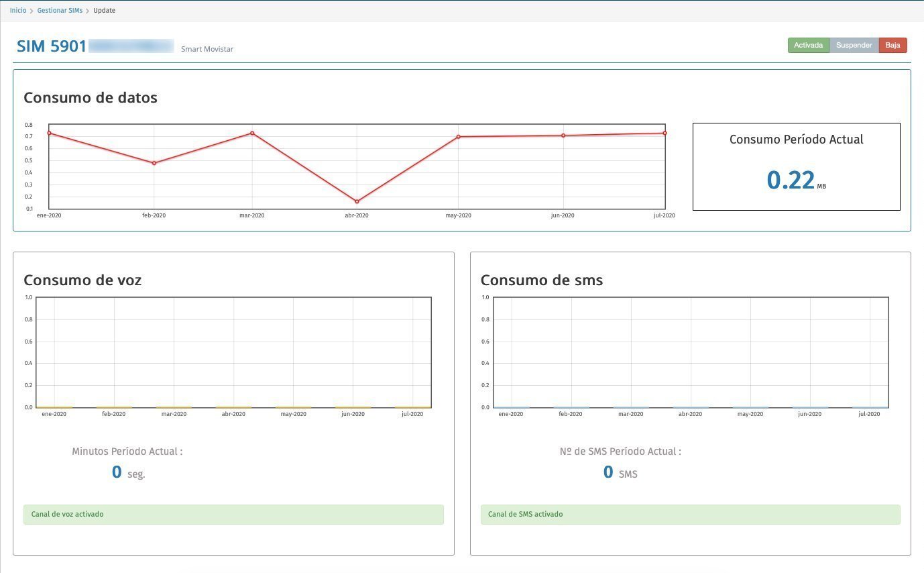This screenshot has height=573, width=924.
Task: Click the Suspender button
Action: 854,46
